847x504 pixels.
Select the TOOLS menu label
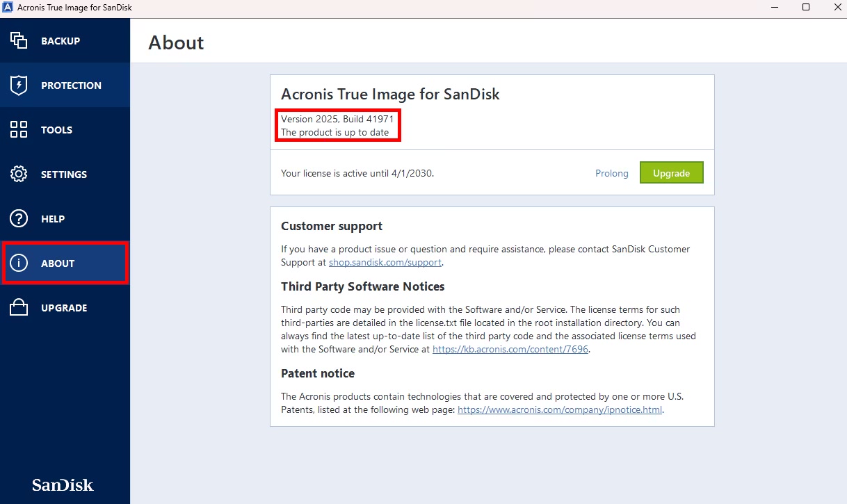[x=56, y=130]
